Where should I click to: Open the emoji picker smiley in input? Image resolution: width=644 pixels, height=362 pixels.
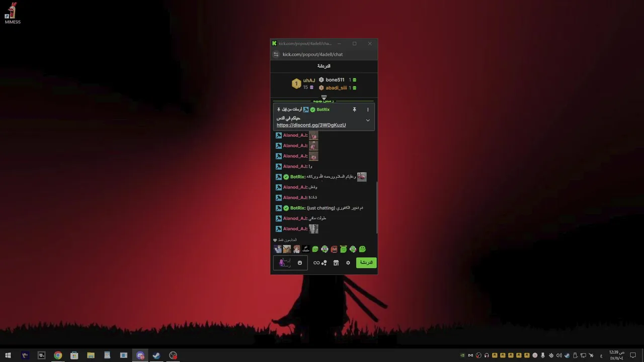click(300, 262)
